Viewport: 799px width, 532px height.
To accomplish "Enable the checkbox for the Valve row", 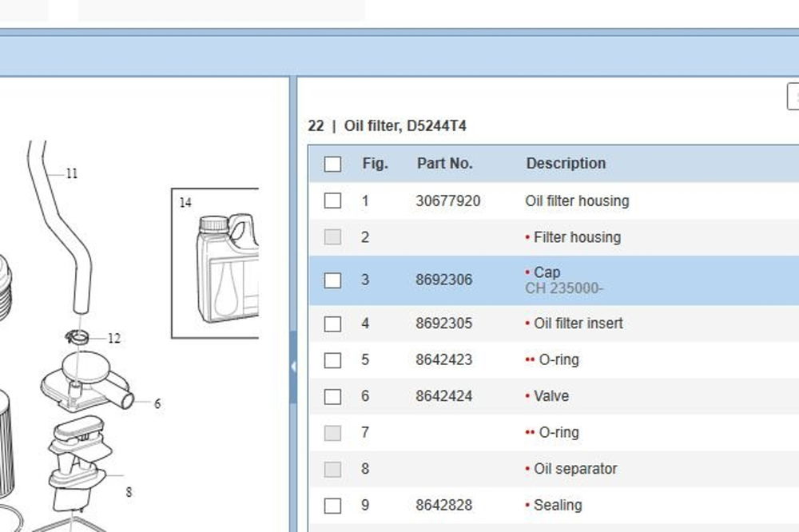I will (332, 396).
